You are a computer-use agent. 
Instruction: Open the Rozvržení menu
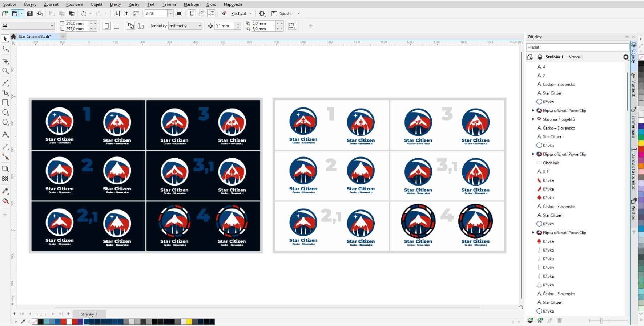pyautogui.click(x=75, y=4)
